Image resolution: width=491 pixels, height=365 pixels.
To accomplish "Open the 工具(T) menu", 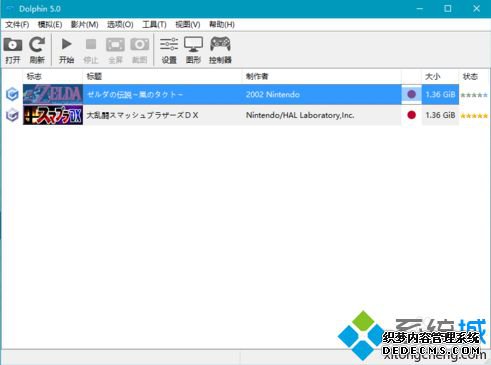I will (x=154, y=25).
